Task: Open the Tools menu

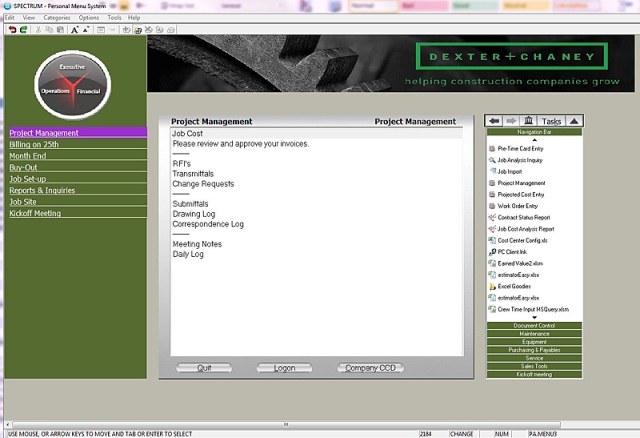Action: [114, 18]
